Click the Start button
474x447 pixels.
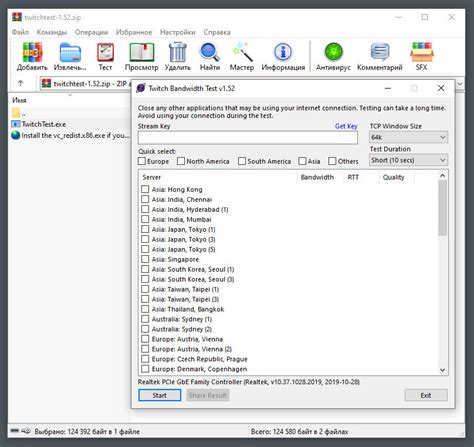click(x=160, y=395)
